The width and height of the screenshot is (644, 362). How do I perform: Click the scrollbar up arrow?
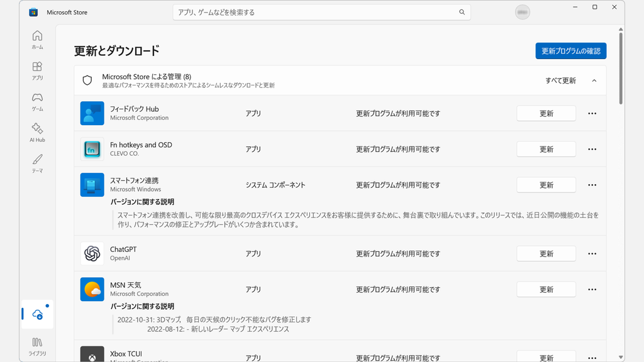tap(621, 30)
